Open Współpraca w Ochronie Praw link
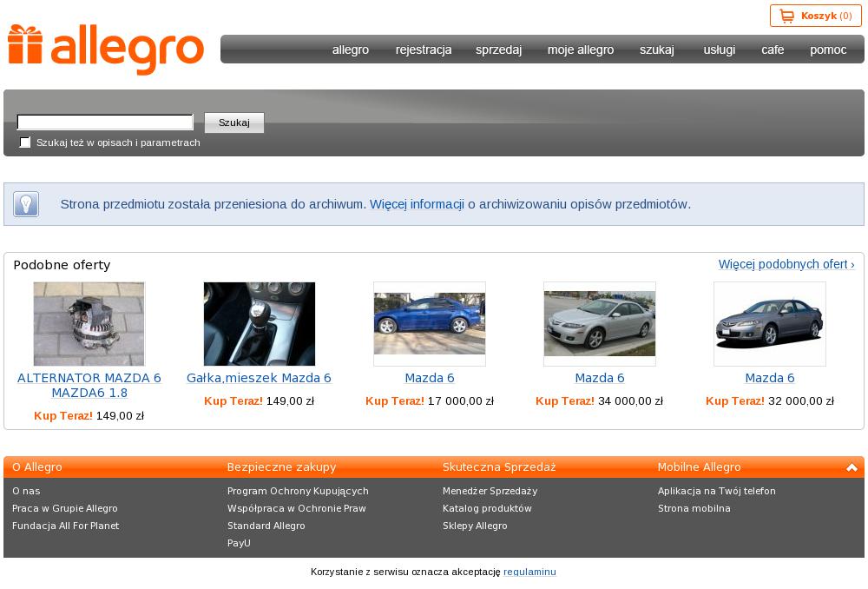Image resolution: width=868 pixels, height=589 pixels. click(296, 508)
